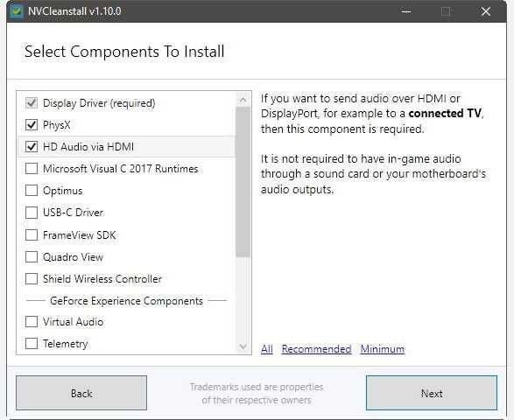514x420 pixels.
Task: Return with the Back button
Action: click(x=81, y=393)
